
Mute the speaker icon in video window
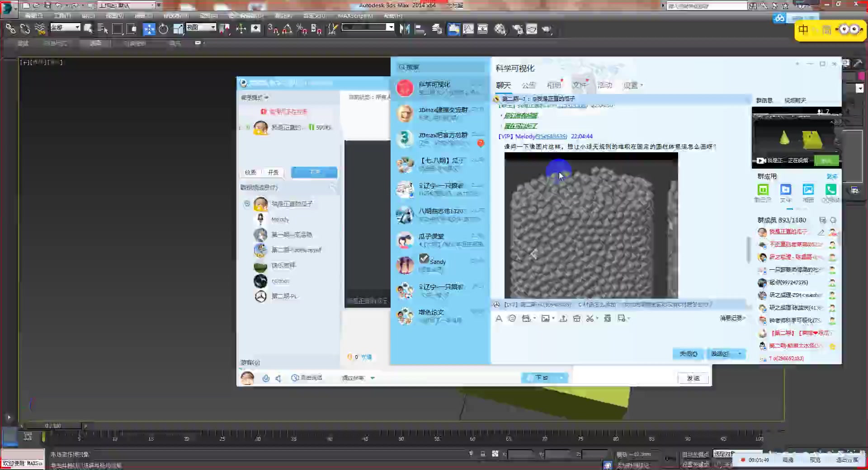(x=278, y=378)
